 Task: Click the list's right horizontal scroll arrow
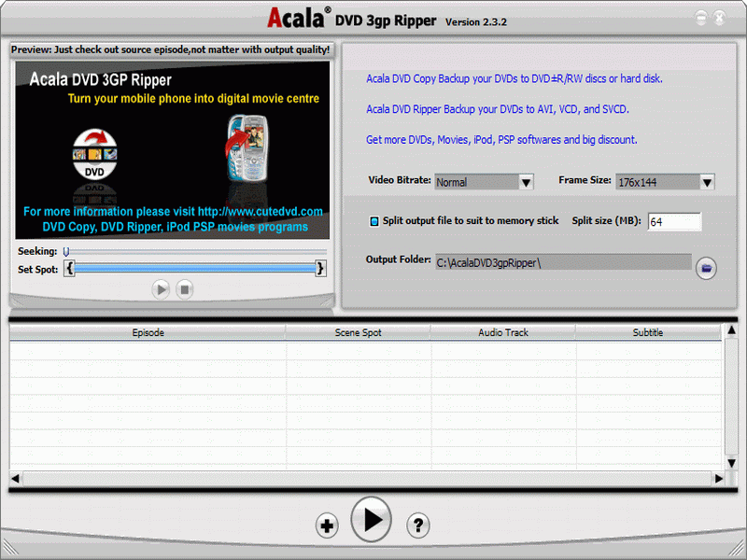[x=718, y=479]
